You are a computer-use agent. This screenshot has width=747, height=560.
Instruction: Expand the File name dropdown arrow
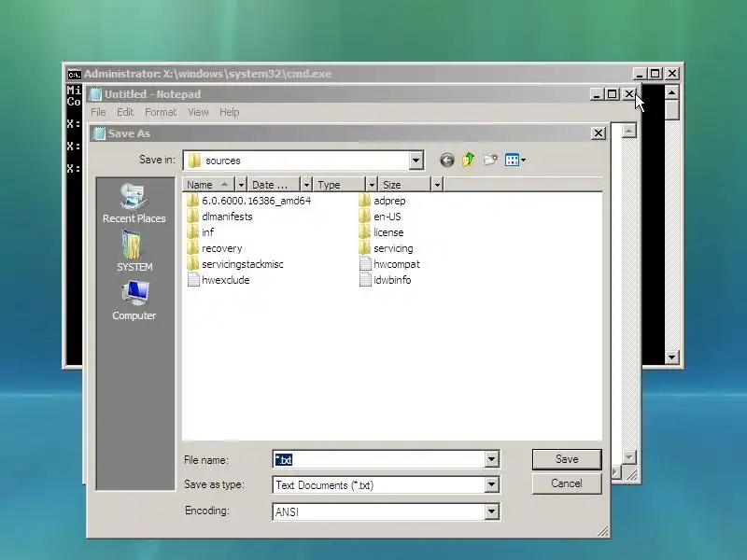tap(491, 459)
